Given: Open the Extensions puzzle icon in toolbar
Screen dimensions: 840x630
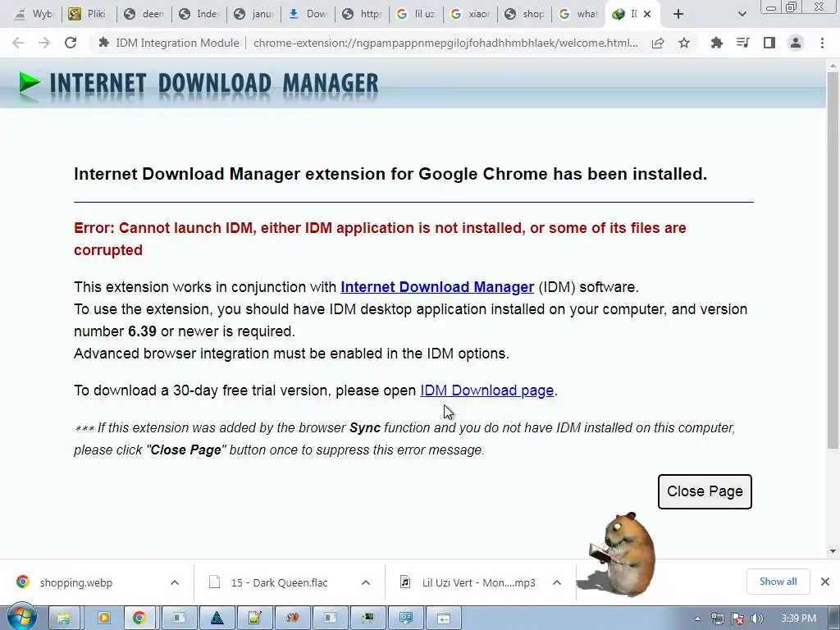Looking at the screenshot, I should click(x=716, y=43).
